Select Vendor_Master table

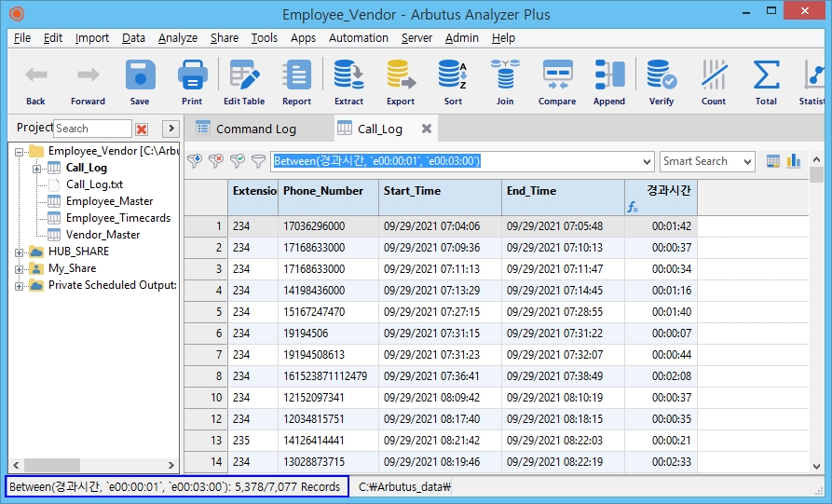(x=102, y=235)
